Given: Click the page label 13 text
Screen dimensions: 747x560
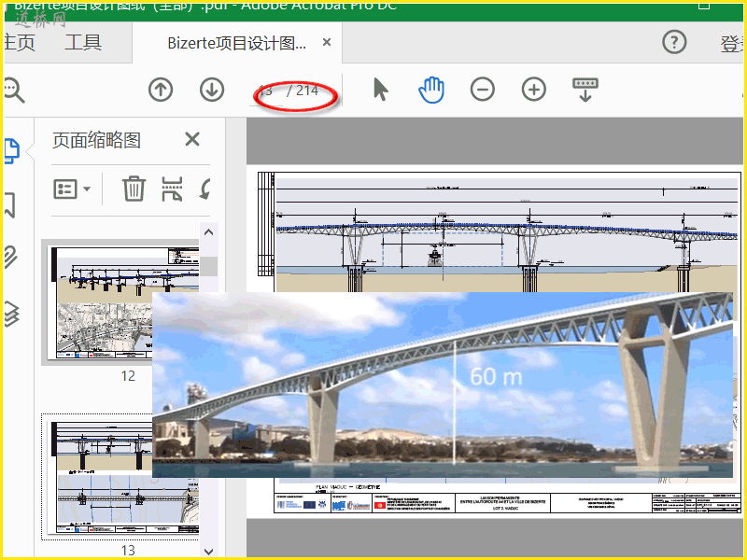Looking at the screenshot, I should [128, 551].
